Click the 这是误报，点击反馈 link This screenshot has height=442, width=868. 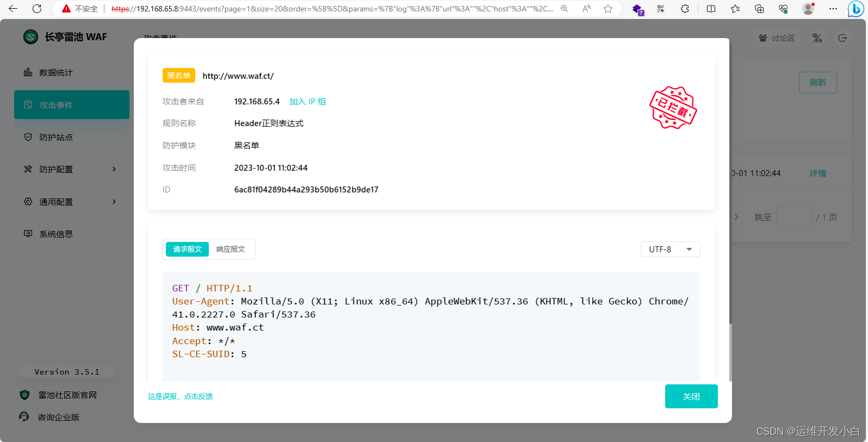click(180, 396)
